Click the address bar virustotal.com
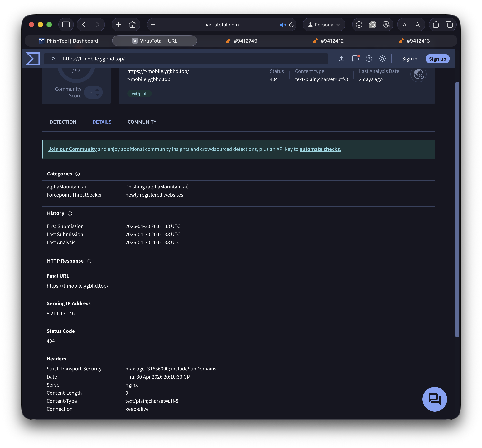Image resolution: width=482 pixels, height=448 pixels. click(x=222, y=25)
